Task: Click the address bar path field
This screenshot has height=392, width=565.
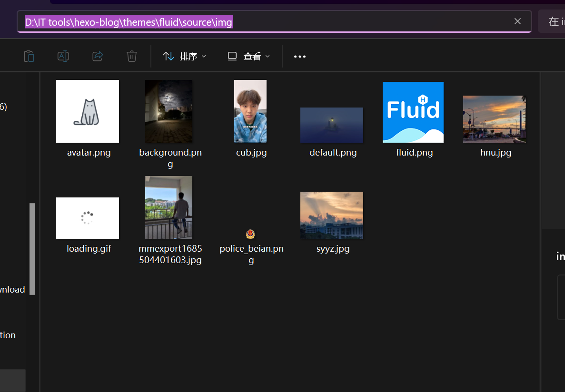Action: pos(274,21)
